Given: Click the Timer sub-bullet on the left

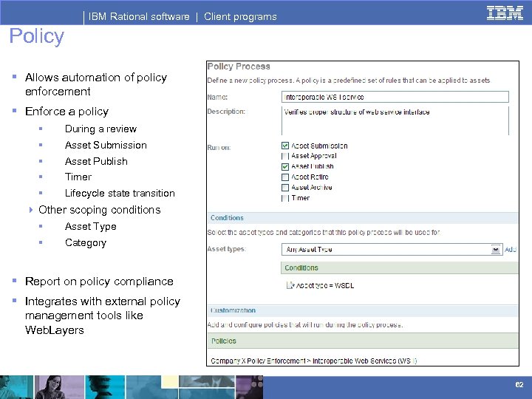Looking at the screenshot, I should 78,177.
